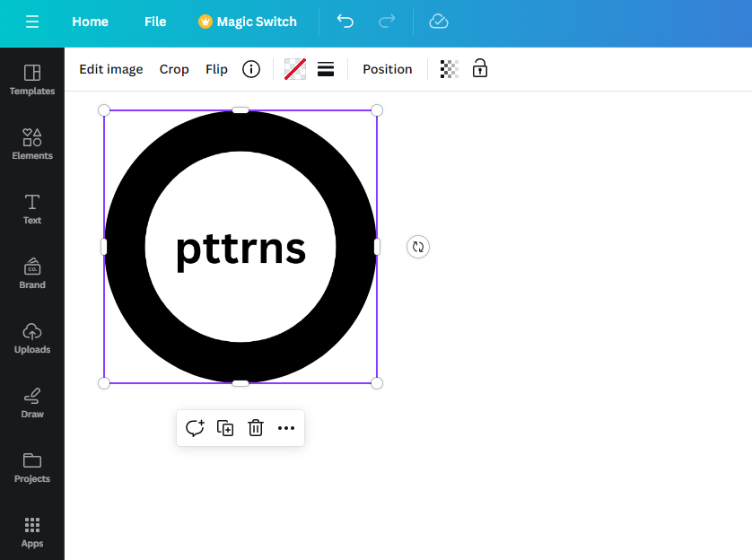Open Brand in the sidebar

32,274
